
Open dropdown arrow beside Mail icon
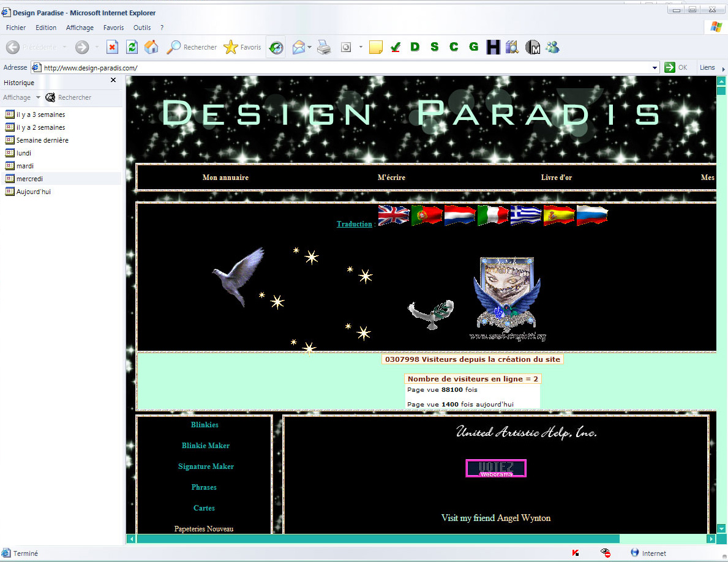309,47
